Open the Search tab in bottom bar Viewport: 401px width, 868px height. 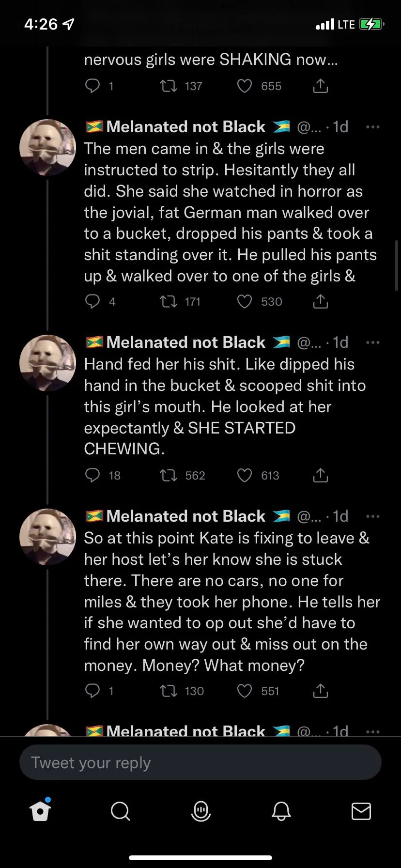[120, 811]
